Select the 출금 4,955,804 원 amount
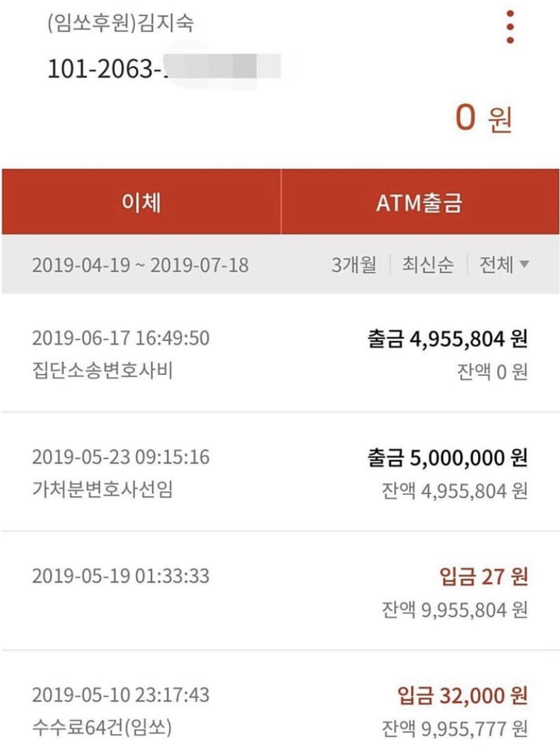The height and width of the screenshot is (752, 560). pyautogui.click(x=447, y=339)
